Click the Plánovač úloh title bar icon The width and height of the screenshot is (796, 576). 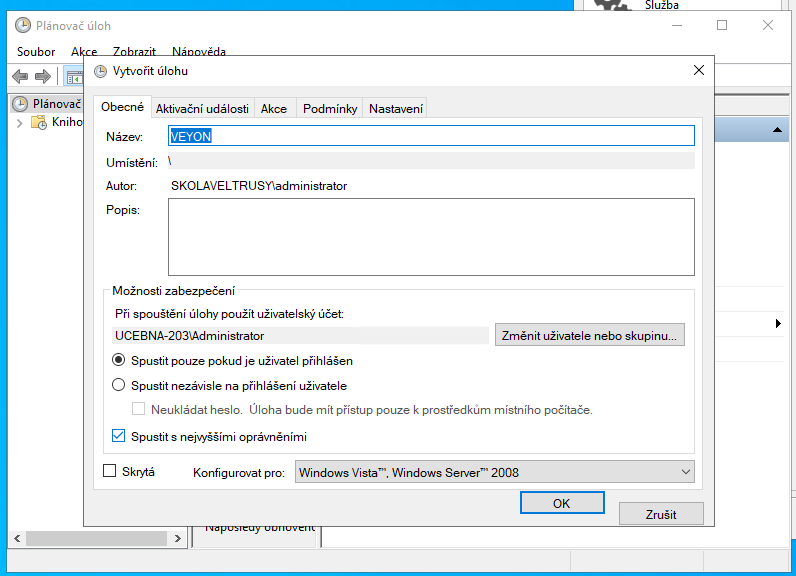pos(22,26)
